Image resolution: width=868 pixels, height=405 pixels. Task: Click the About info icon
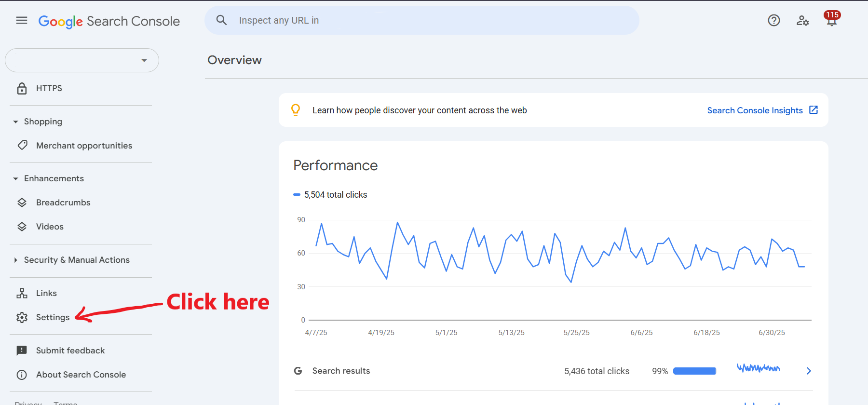(22, 375)
